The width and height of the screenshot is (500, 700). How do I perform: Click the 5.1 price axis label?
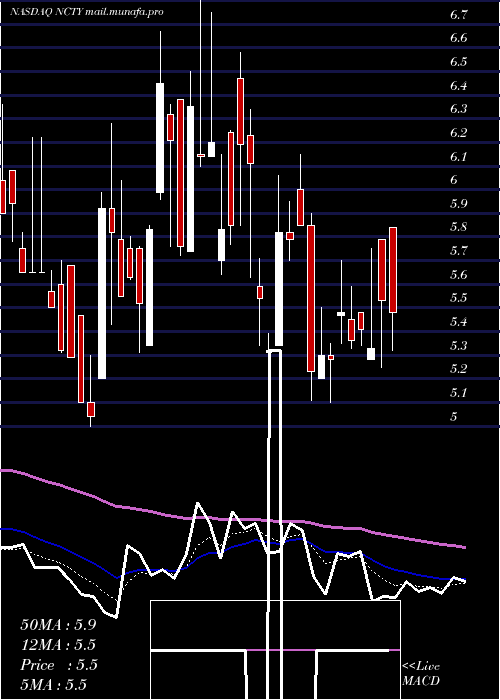[458, 393]
